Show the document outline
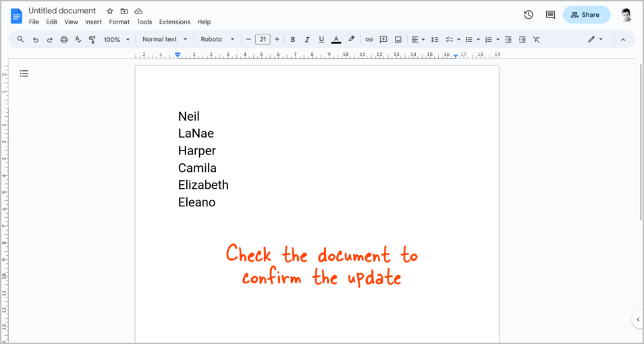The image size is (644, 344). pyautogui.click(x=24, y=74)
